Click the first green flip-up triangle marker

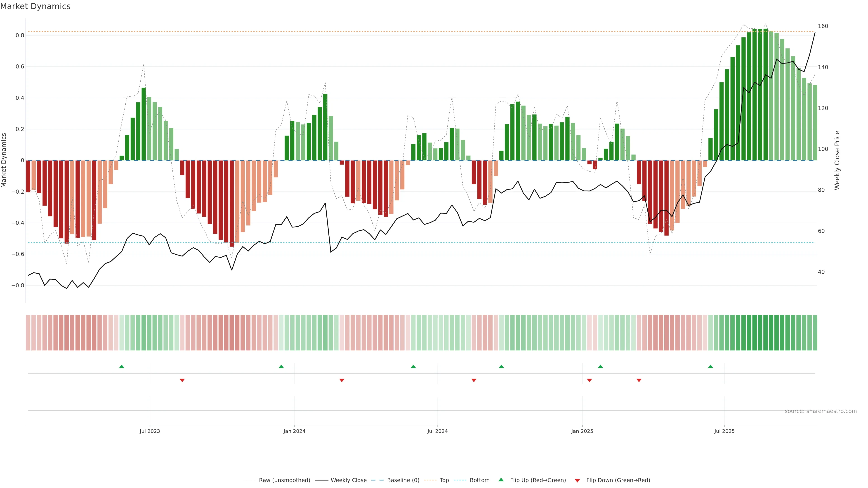pyautogui.click(x=122, y=366)
